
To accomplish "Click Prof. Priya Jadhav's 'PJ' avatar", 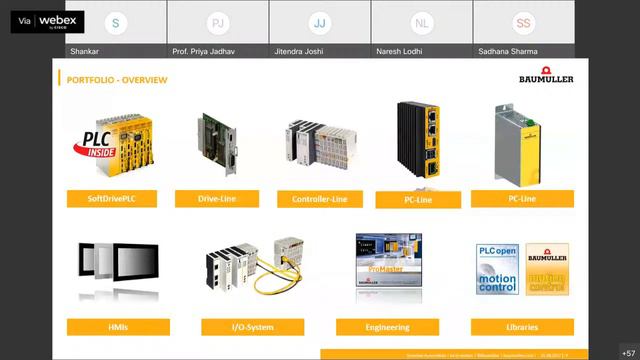I will [218, 23].
